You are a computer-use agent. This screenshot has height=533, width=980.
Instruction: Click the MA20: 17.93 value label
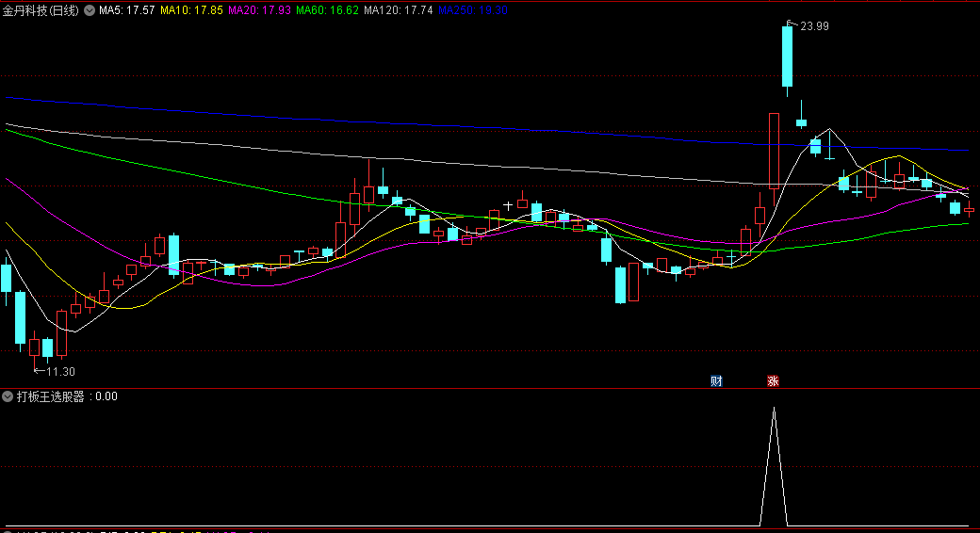point(259,10)
